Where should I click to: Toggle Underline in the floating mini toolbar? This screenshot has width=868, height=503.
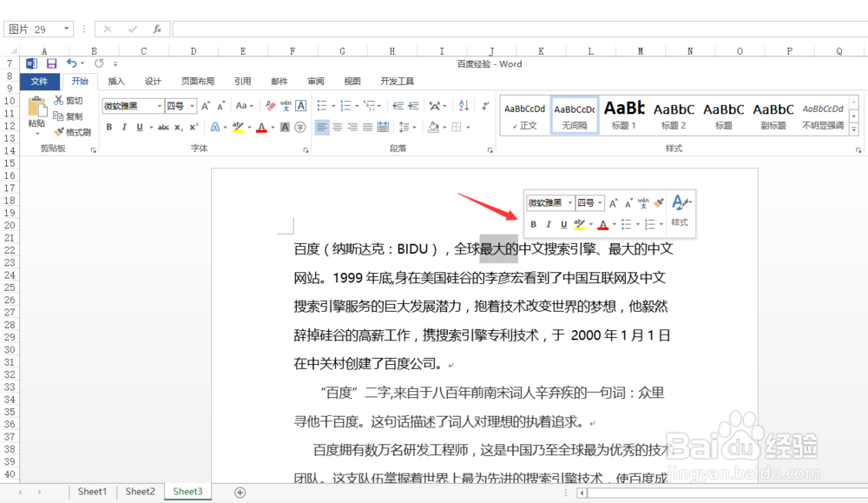[x=563, y=224]
